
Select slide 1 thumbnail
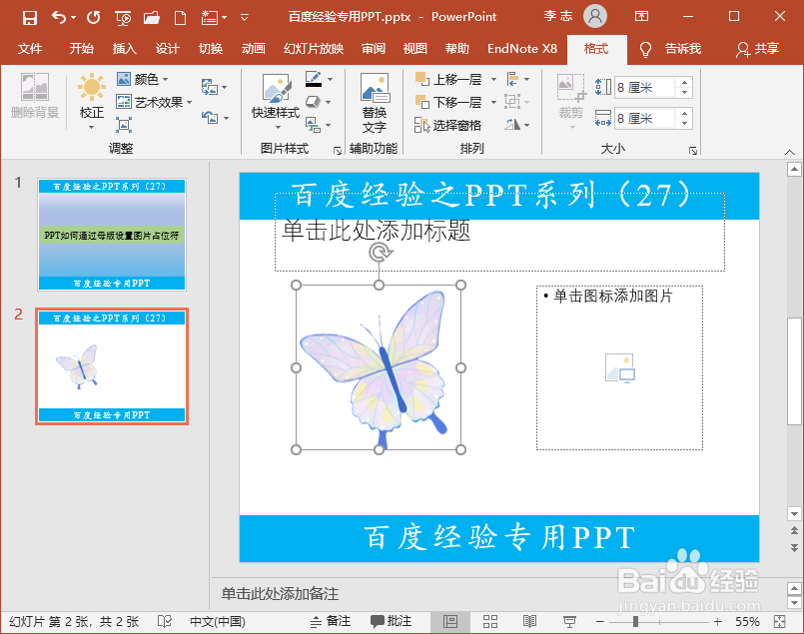click(x=112, y=234)
